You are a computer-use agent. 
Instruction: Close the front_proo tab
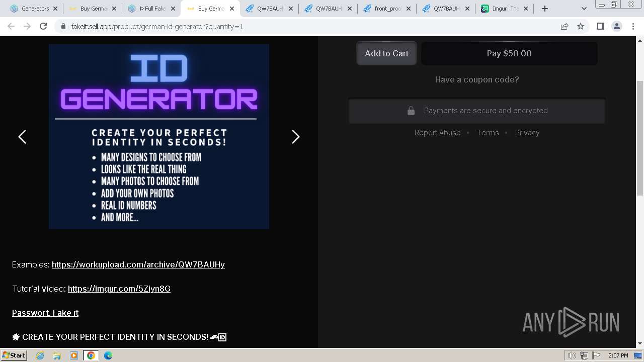[408, 9]
